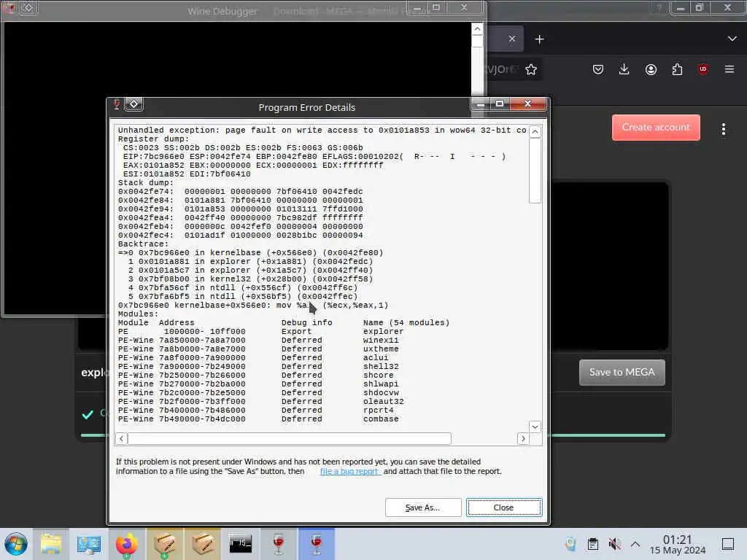Close the Wine Debugger window
Image resolution: width=747 pixels, height=560 pixels.
(464, 7)
